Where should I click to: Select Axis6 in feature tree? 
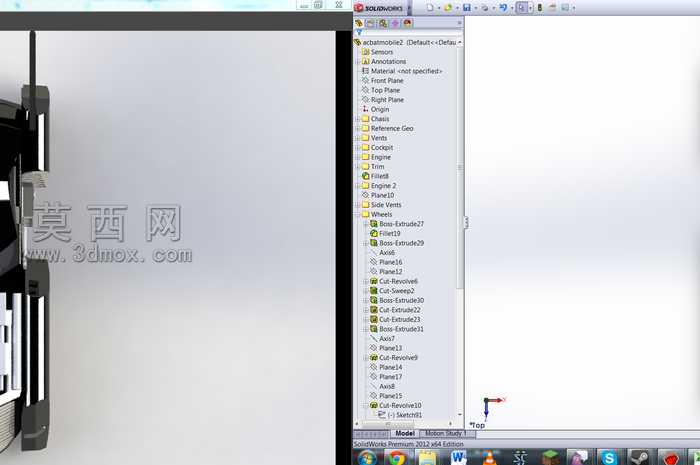click(x=382, y=253)
